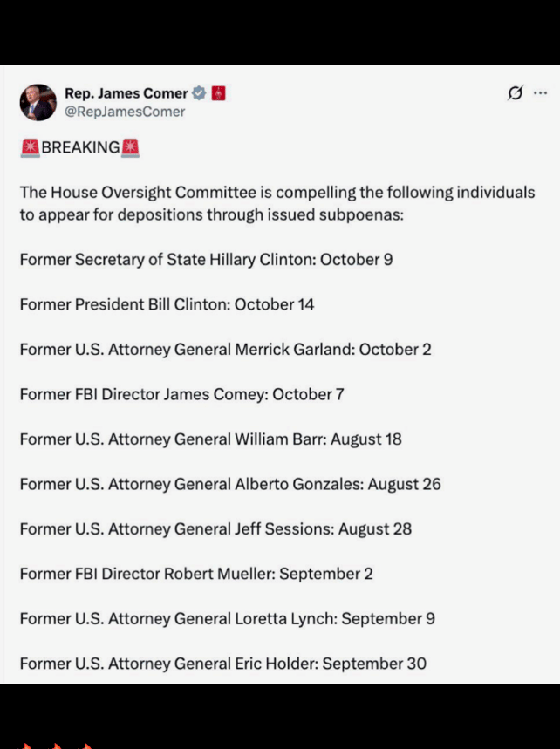Select the Robert Mueller September 2 line
Viewport: 560px width, 749px height.
coord(196,574)
